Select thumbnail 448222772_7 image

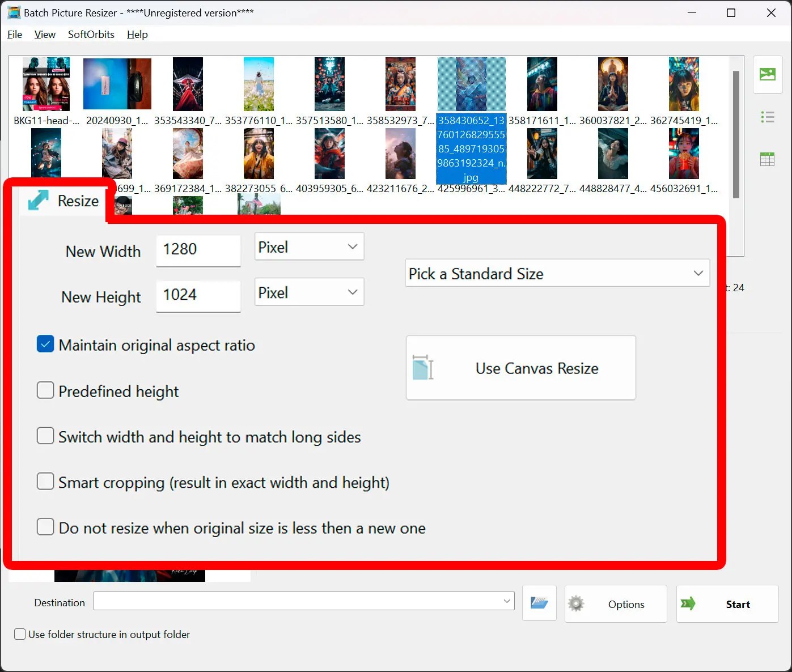pos(542,154)
